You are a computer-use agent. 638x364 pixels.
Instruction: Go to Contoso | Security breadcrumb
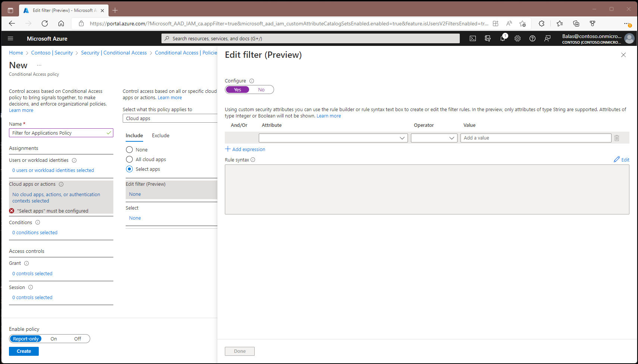(x=52, y=53)
